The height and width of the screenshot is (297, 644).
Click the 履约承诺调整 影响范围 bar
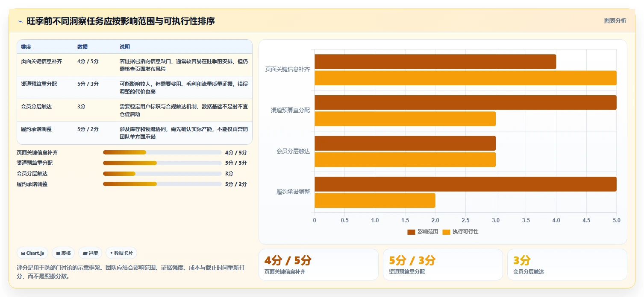(466, 184)
